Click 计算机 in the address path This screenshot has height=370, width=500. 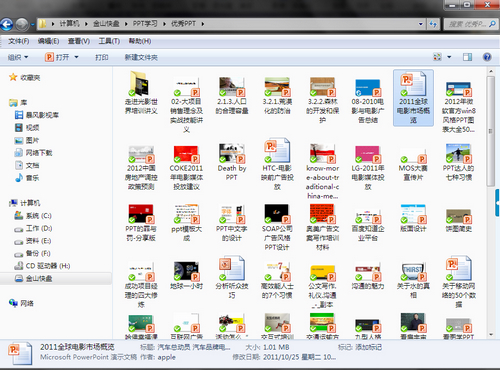[x=69, y=24]
